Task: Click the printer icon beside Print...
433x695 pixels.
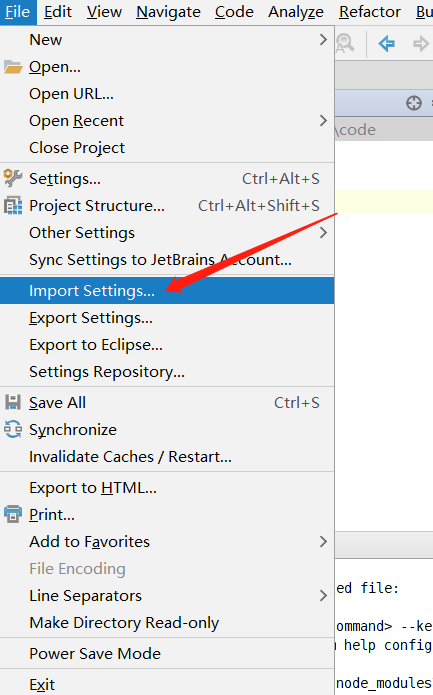Action: pos(13,514)
